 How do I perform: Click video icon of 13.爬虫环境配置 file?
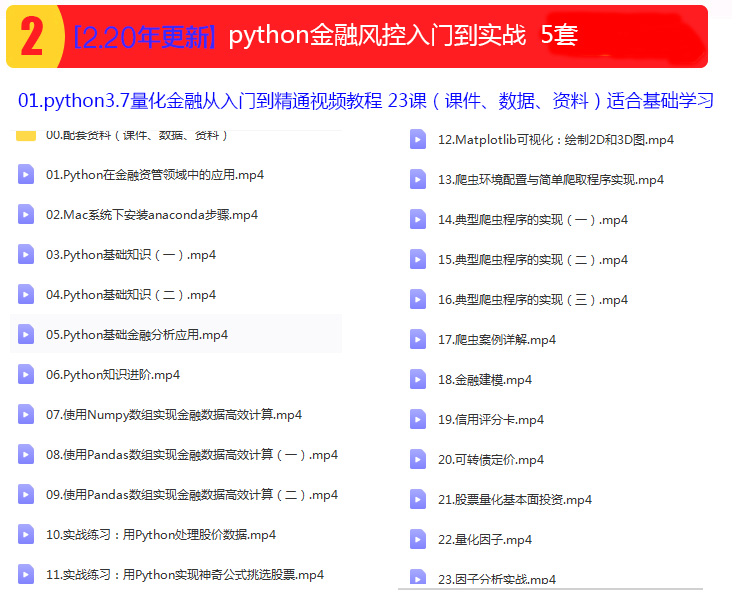418,180
